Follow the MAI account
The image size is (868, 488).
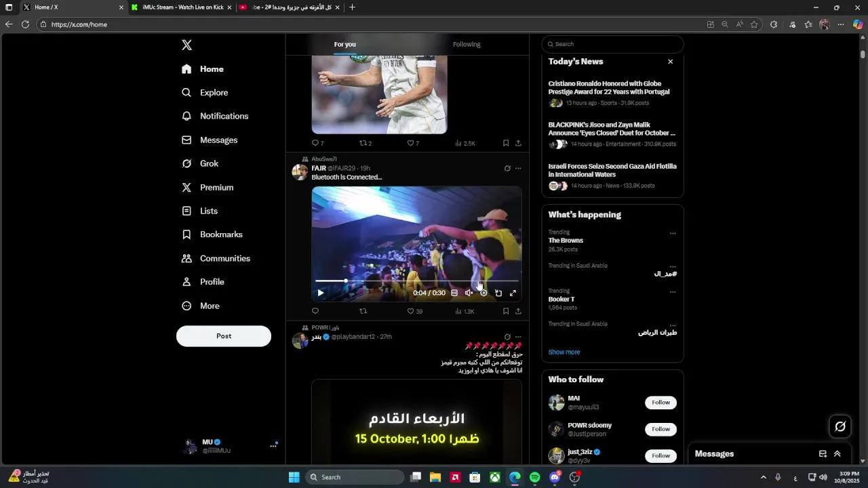[x=660, y=403]
